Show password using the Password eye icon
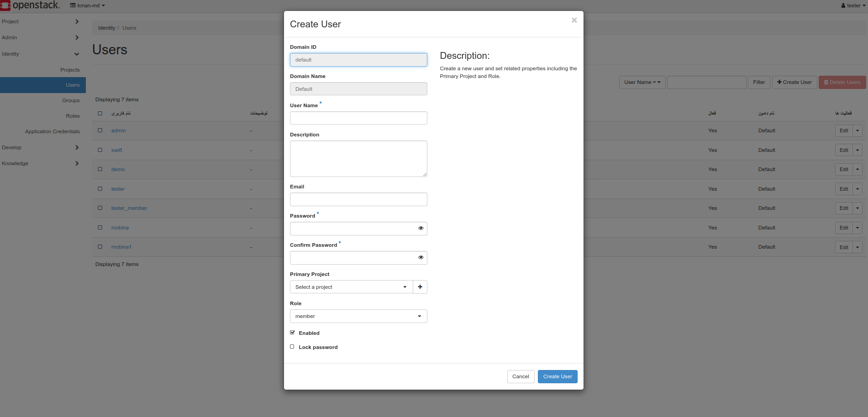The height and width of the screenshot is (417, 868). [x=421, y=228]
